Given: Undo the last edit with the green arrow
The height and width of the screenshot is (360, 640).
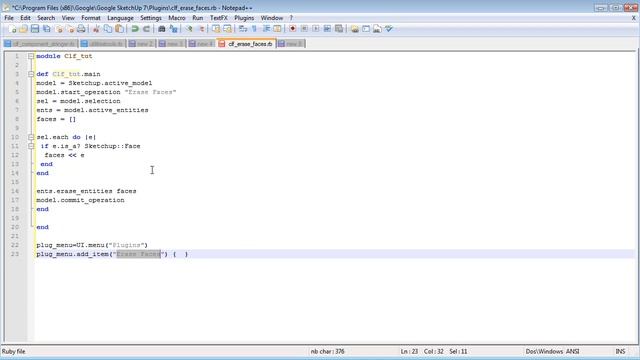Looking at the screenshot, I should point(135,29).
